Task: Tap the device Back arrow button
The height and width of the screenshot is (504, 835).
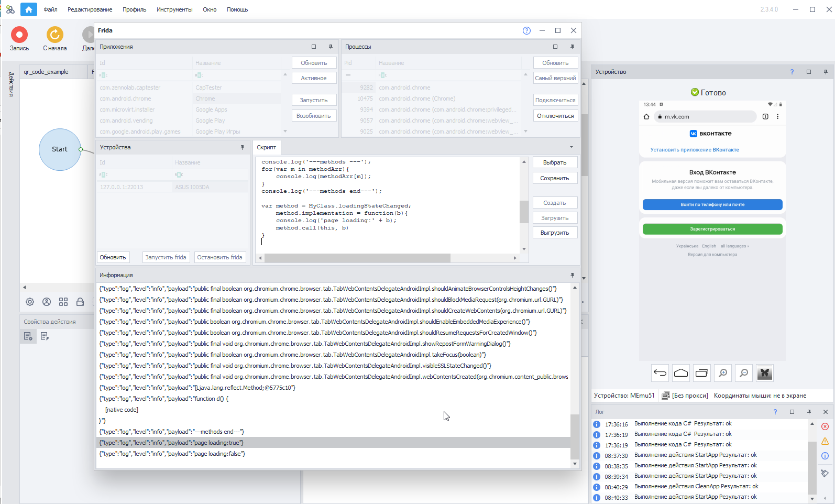Action: [660, 373]
